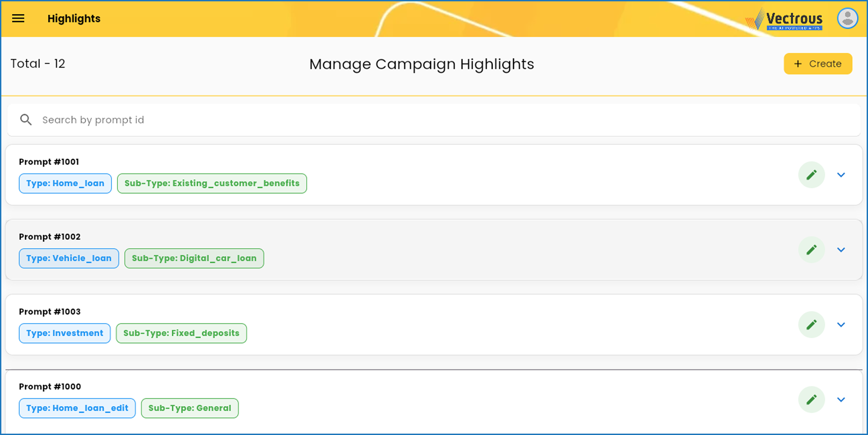
Task: Edit Prompt #1002 with pencil icon
Action: pyautogui.click(x=811, y=250)
